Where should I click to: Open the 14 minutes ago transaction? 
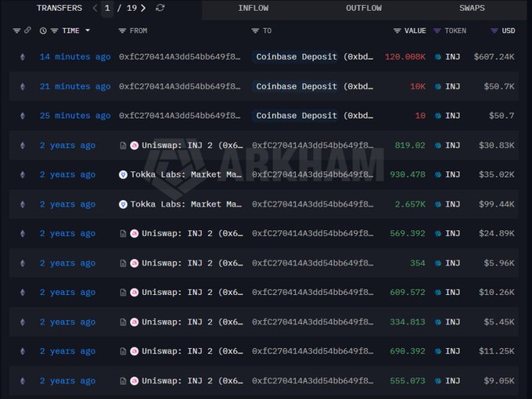[x=75, y=56]
